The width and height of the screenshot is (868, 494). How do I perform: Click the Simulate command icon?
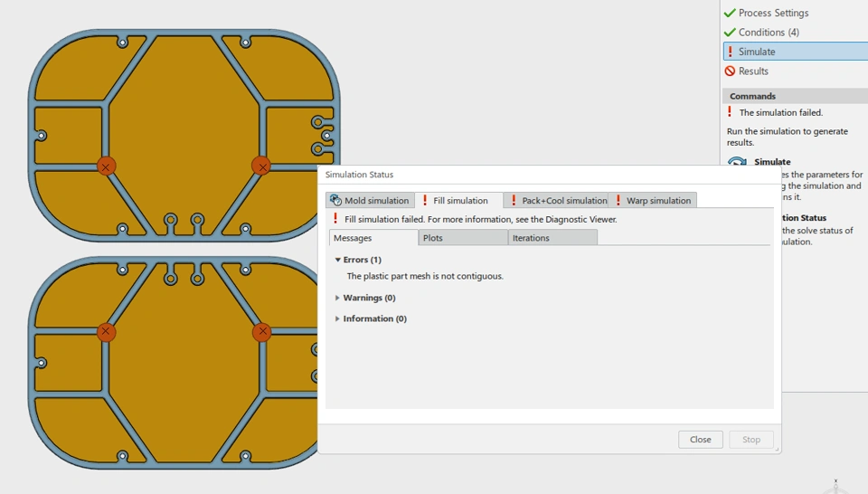pyautogui.click(x=738, y=161)
